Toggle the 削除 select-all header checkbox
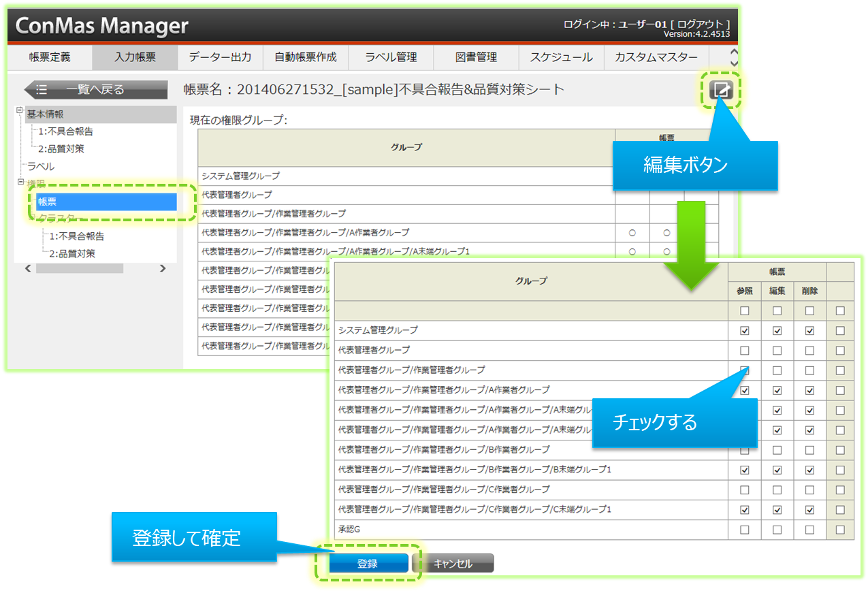The image size is (868, 593). click(x=809, y=311)
